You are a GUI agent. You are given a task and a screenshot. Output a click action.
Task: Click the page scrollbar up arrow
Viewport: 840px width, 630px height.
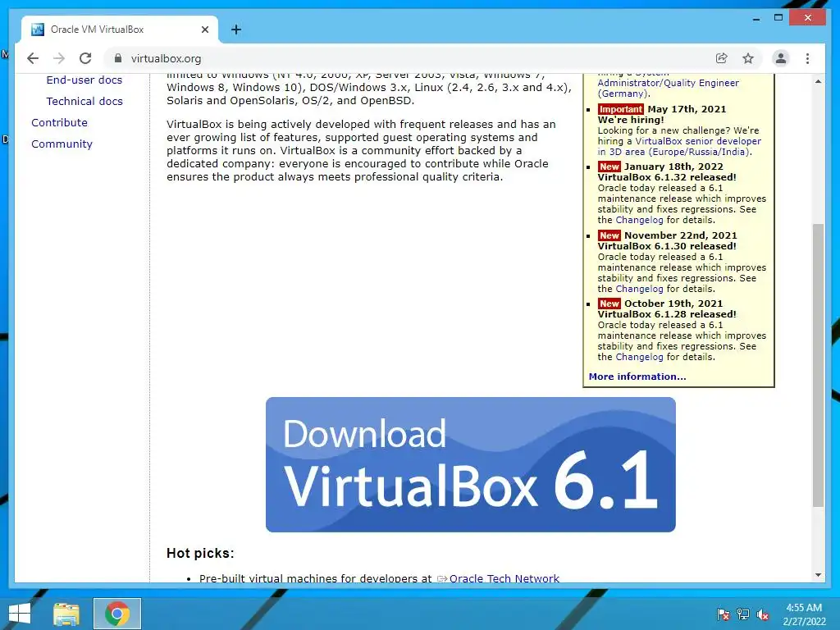pyautogui.click(x=818, y=81)
